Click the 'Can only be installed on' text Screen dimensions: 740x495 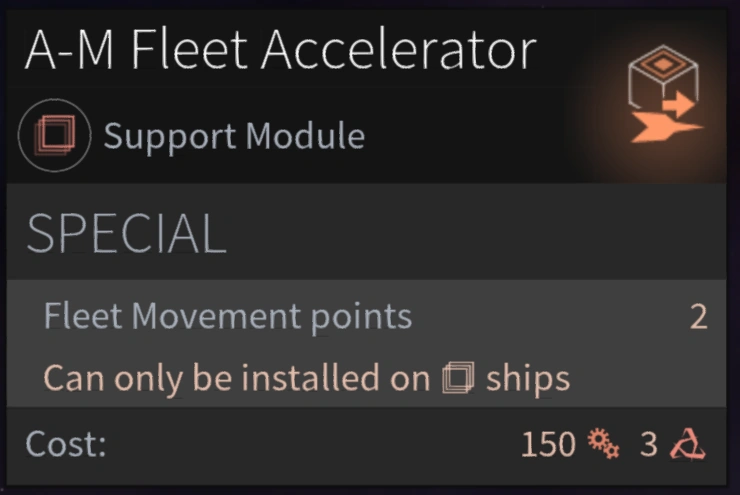[237, 378]
